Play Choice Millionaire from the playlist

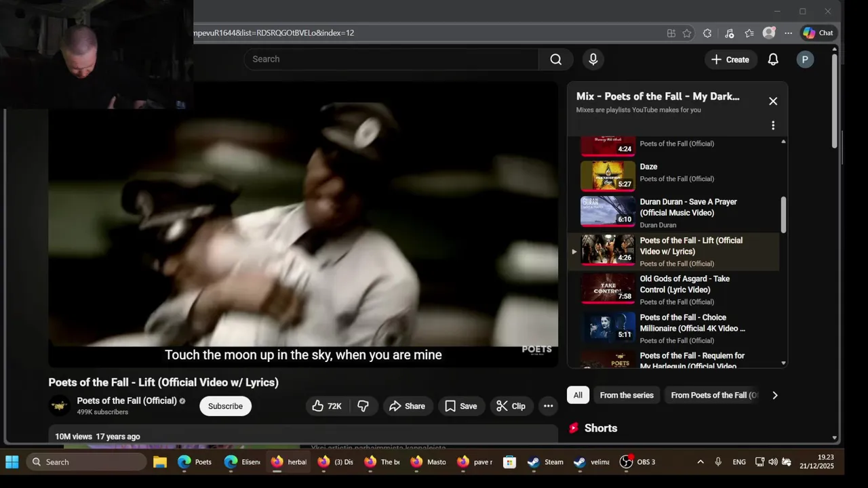pyautogui.click(x=674, y=328)
